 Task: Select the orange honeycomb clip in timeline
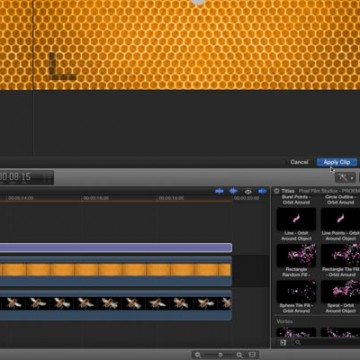point(116,271)
